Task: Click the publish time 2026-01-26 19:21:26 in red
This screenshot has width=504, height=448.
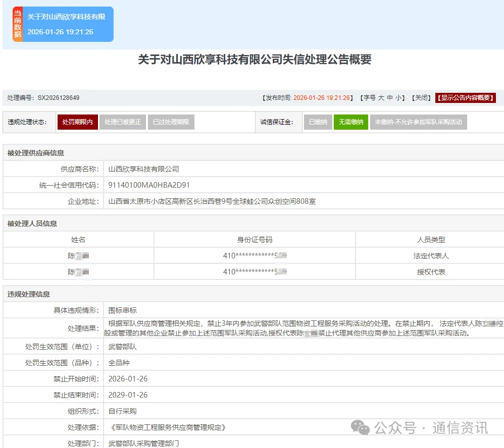Action: [x=321, y=98]
